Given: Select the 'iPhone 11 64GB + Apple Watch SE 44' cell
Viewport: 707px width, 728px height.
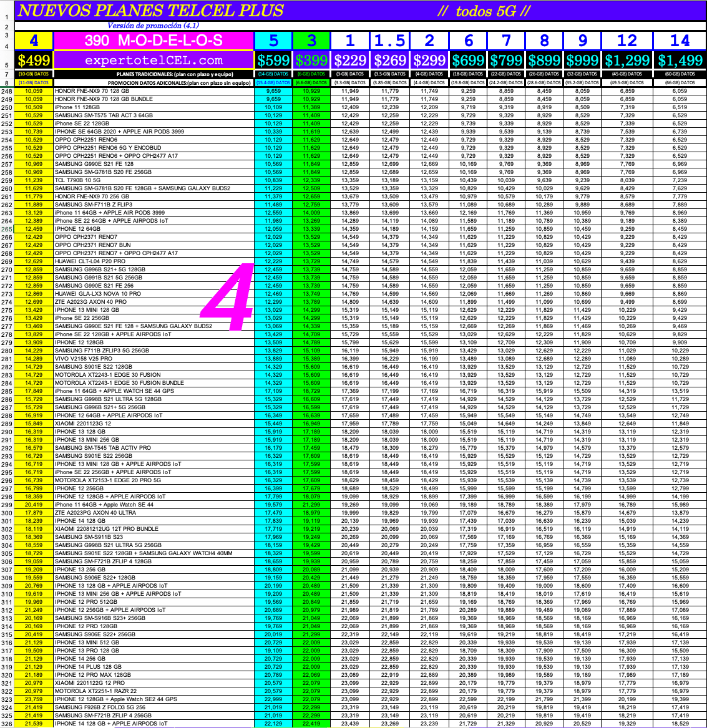Looking at the screenshot, I should [154, 505].
